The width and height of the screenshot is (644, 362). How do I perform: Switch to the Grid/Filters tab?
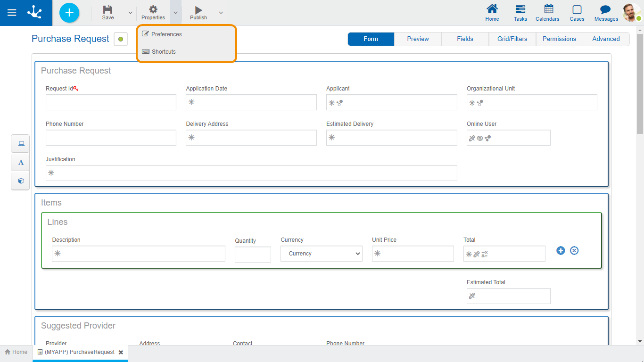click(x=512, y=39)
